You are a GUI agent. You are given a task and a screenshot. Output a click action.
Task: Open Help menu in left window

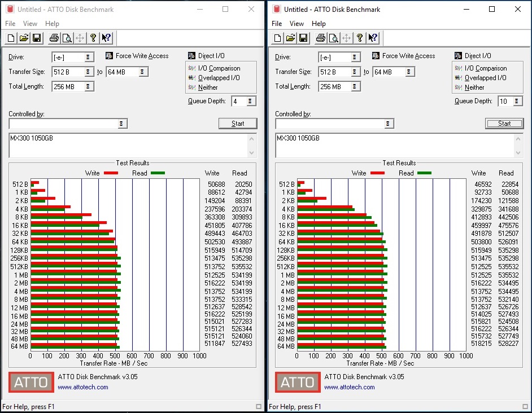click(x=53, y=24)
